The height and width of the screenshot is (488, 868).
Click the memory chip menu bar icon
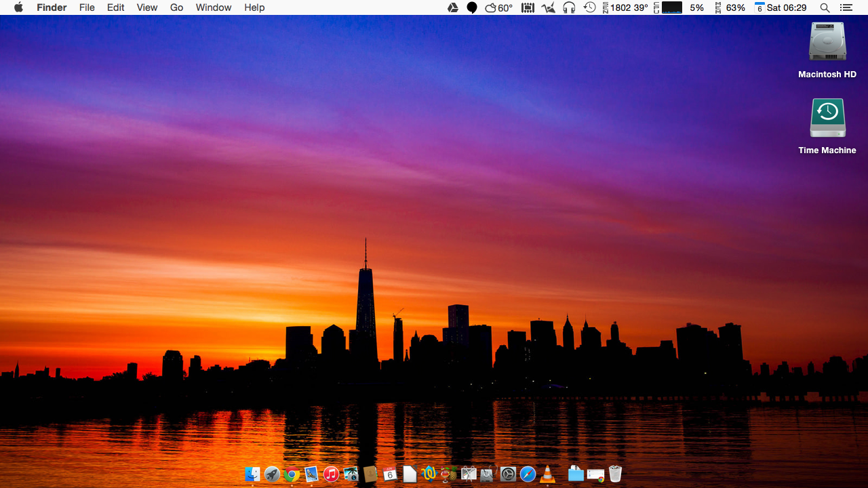pyautogui.click(x=528, y=7)
